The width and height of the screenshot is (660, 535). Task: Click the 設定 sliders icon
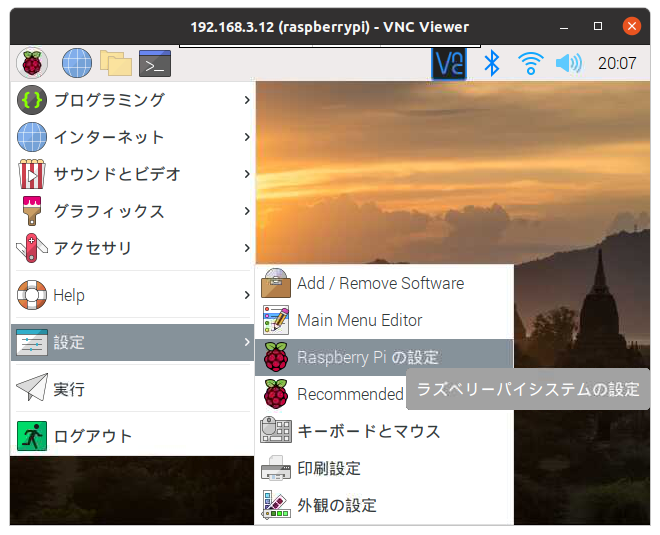[32, 342]
